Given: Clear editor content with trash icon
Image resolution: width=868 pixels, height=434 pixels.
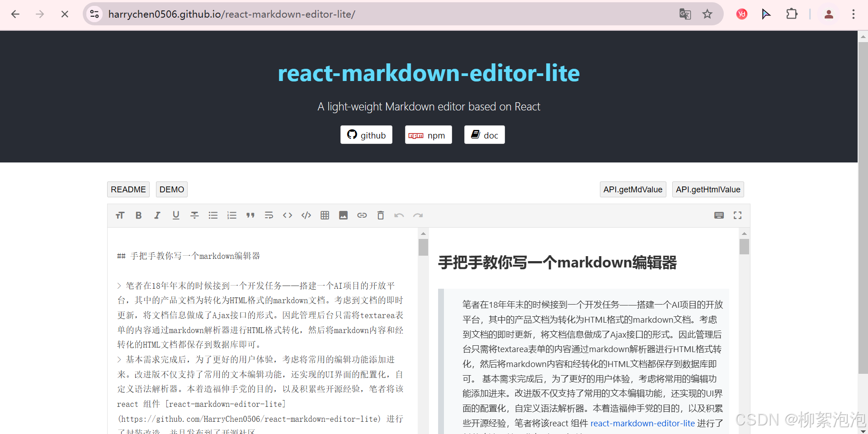Looking at the screenshot, I should [x=381, y=215].
